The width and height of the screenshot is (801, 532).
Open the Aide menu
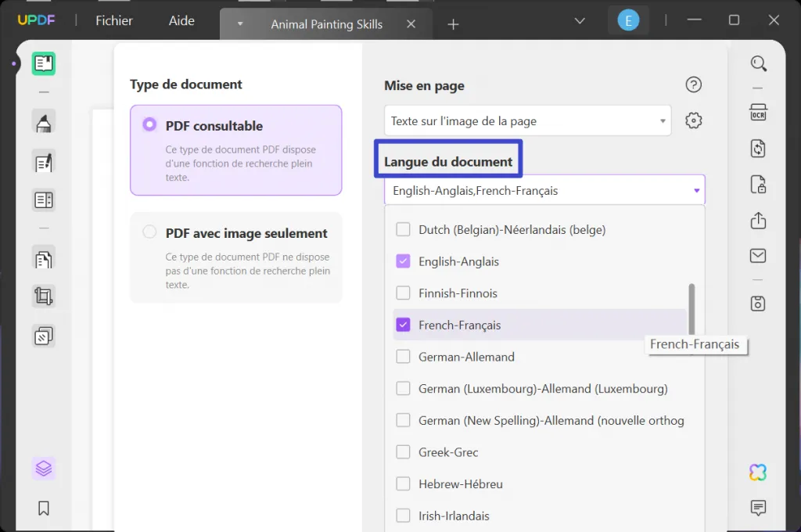tap(181, 20)
